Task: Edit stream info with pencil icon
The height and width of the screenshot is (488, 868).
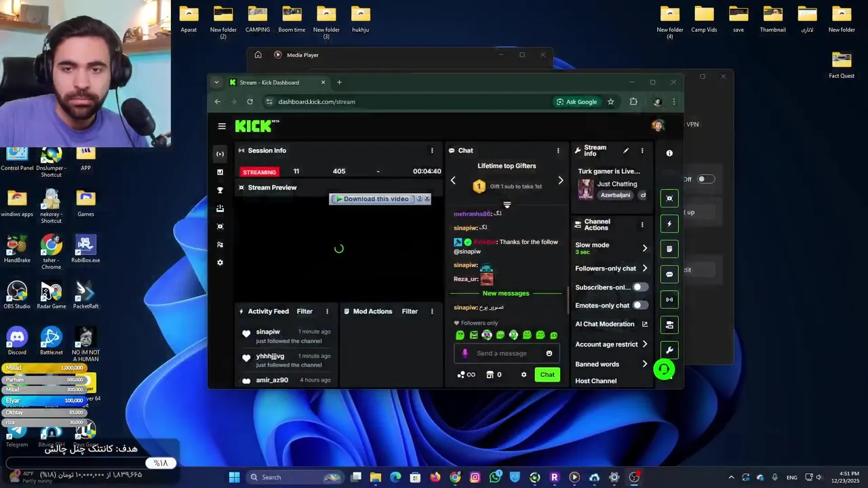Action: coord(626,150)
